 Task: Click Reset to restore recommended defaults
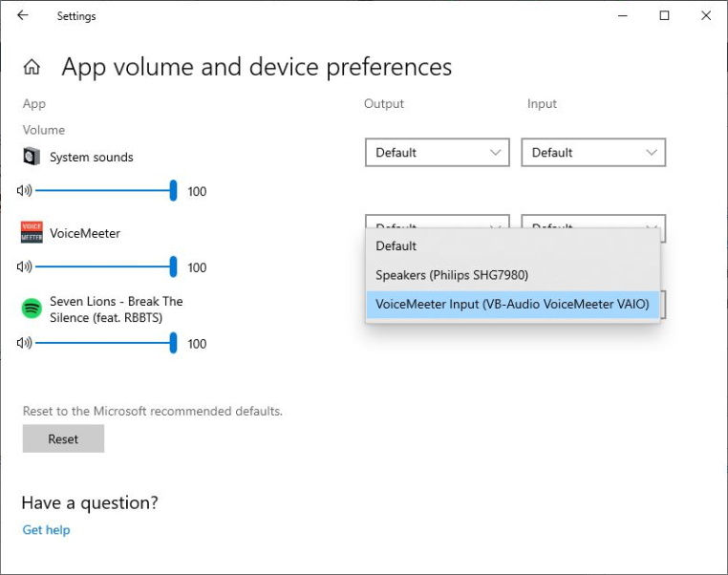point(63,438)
